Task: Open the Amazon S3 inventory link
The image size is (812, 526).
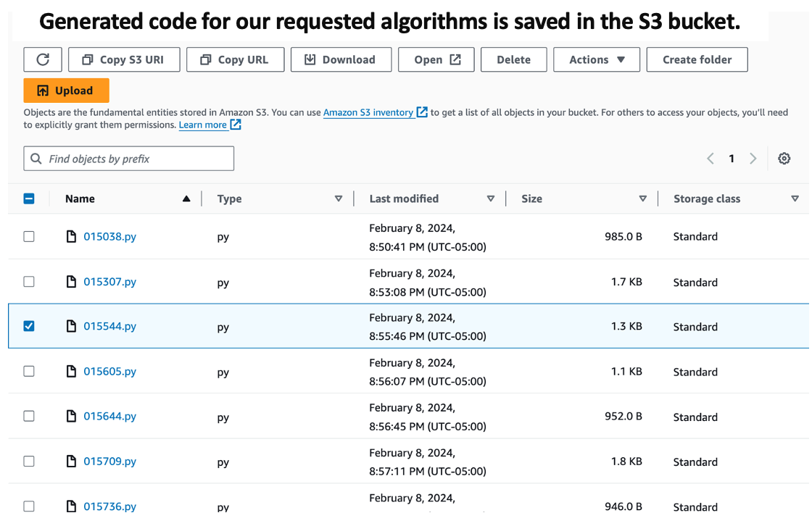Action: (368, 112)
